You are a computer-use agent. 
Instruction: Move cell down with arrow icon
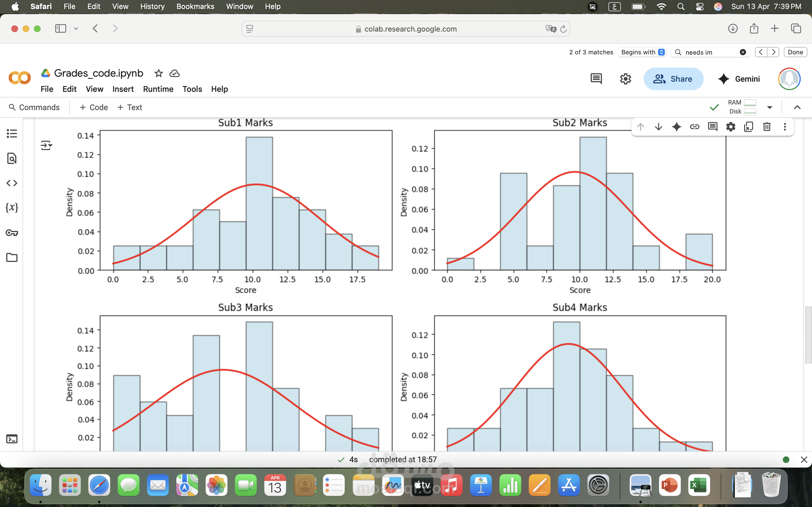pos(658,127)
